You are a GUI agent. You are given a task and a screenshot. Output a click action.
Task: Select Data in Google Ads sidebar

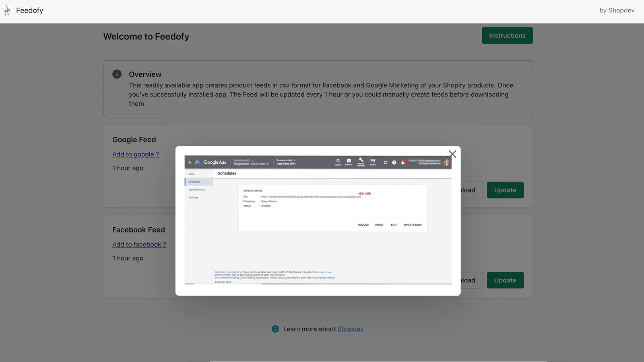point(191,174)
